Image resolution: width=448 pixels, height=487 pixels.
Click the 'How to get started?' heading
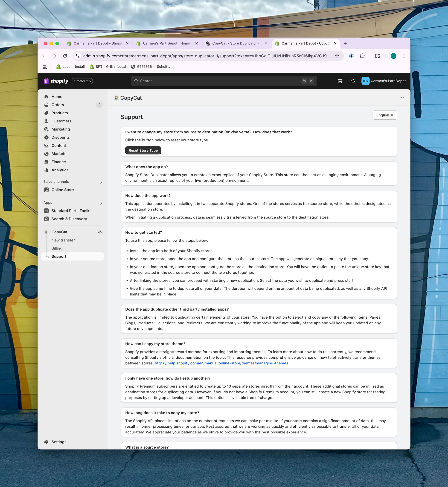point(143,233)
